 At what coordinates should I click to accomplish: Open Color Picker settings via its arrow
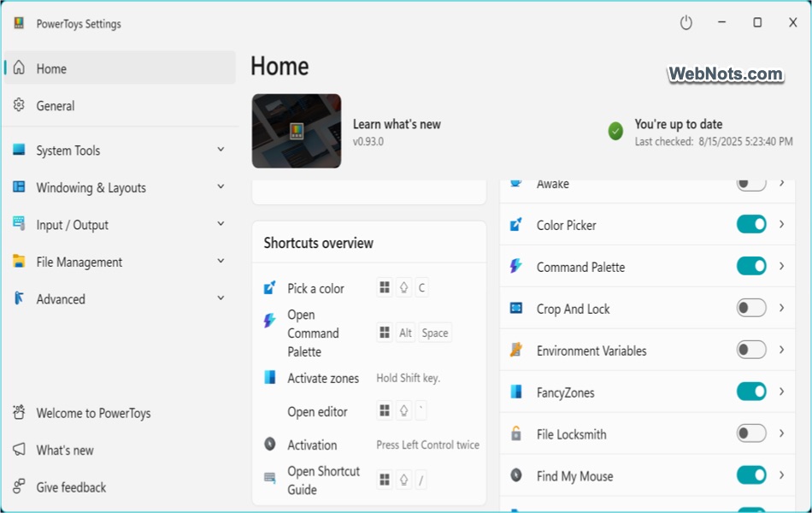point(782,224)
